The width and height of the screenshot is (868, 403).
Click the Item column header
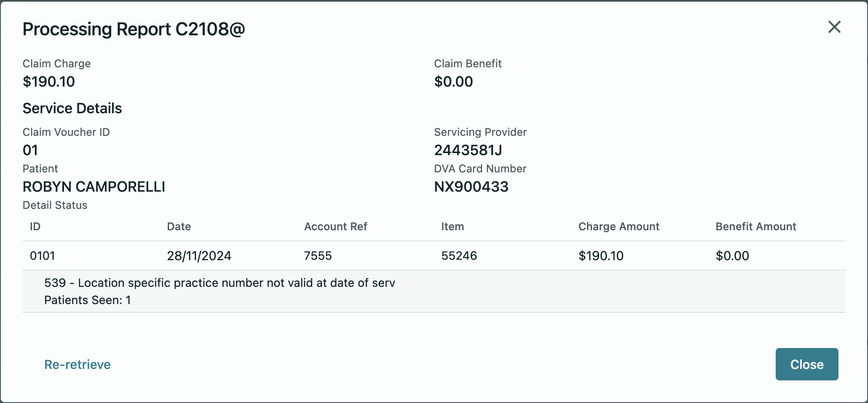pos(452,227)
